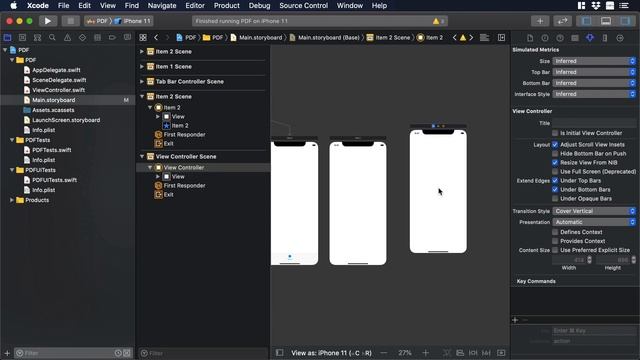Open the Size inspector ruler icon
The height and width of the screenshot is (360, 640).
point(605,38)
